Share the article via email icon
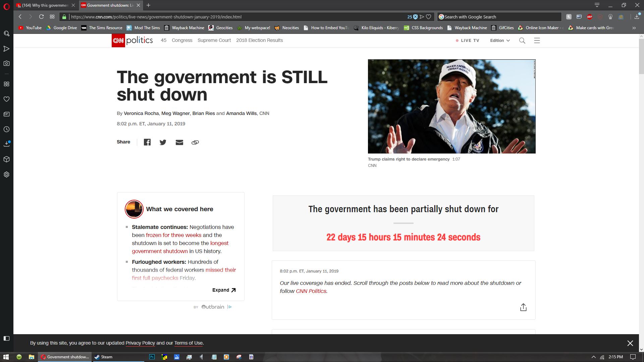Screen dimensions: 644x362 pyautogui.click(x=179, y=142)
